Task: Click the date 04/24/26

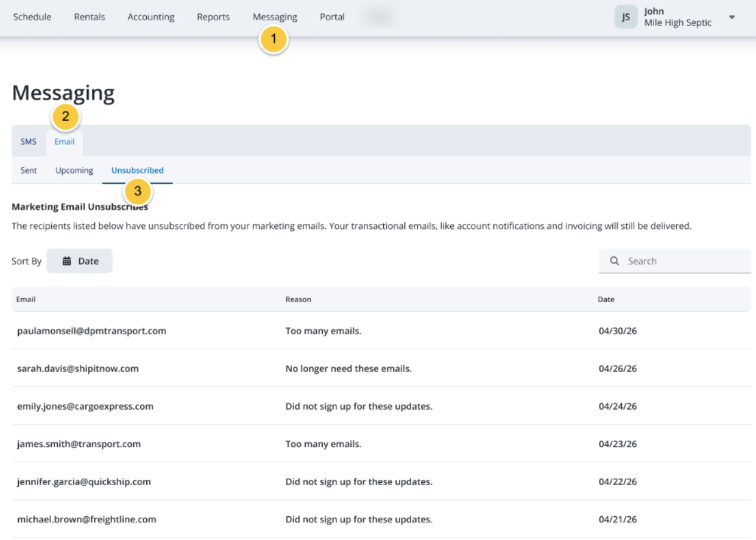Action: point(618,407)
